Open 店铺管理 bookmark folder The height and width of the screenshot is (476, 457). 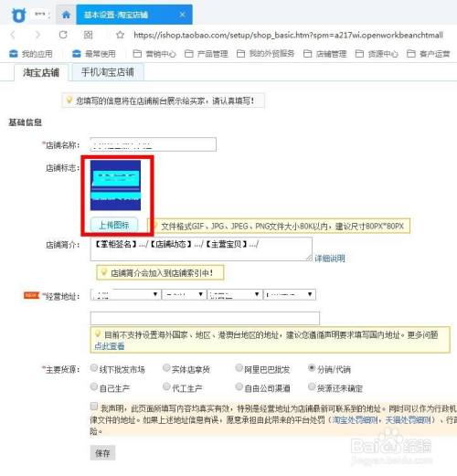coord(325,54)
